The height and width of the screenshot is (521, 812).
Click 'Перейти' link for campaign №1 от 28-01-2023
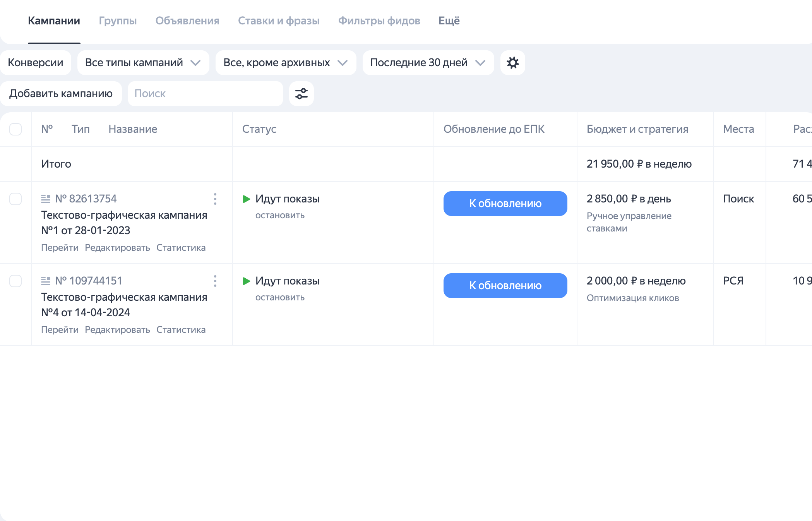(x=60, y=248)
